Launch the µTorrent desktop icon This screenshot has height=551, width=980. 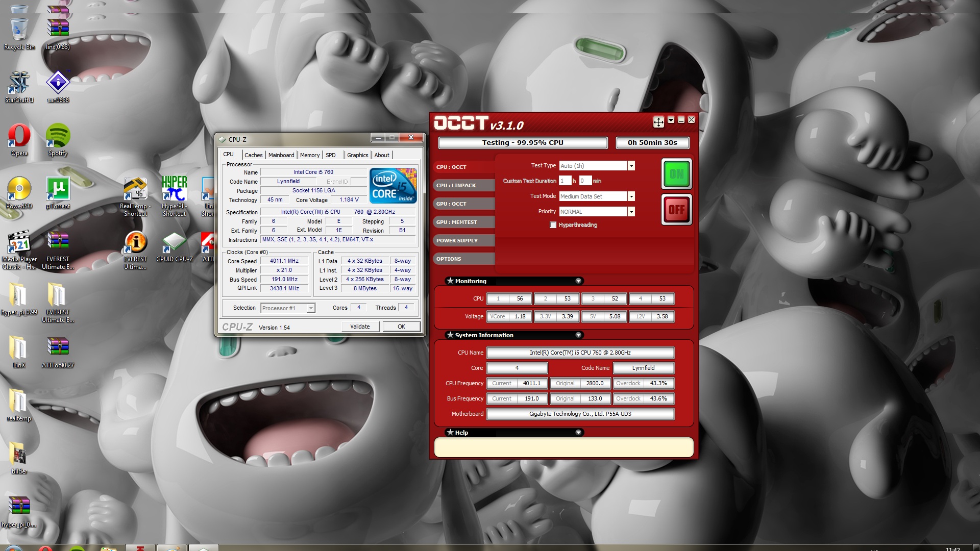(x=58, y=193)
